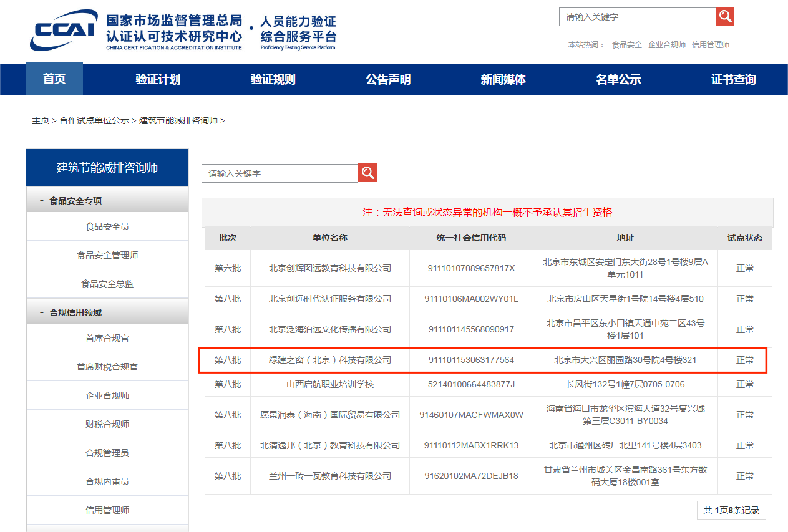Click the 建筑节能减排咨询师 breadcrumb link

pyautogui.click(x=178, y=120)
